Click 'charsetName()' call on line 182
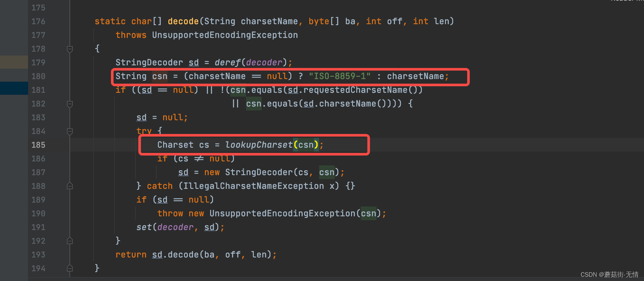Image resolution: width=644 pixels, height=281 pixels. (353, 104)
